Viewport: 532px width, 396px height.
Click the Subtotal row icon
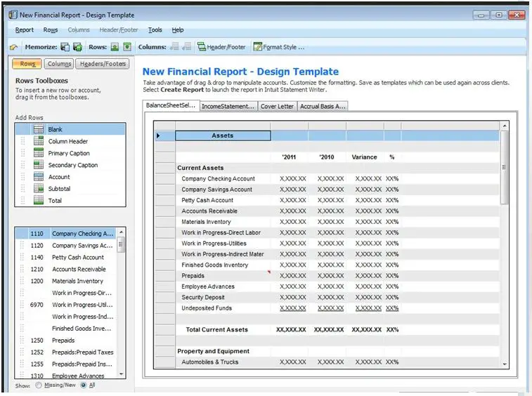pos(39,188)
